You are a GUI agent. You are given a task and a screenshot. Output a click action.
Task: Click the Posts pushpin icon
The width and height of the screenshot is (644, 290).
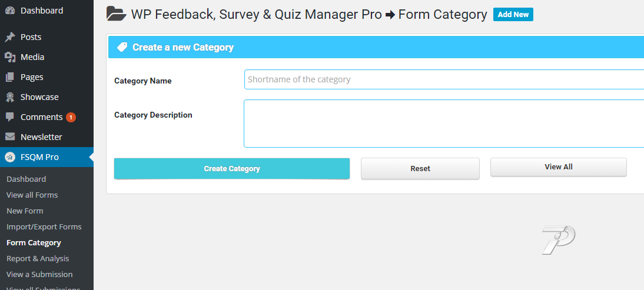10,37
